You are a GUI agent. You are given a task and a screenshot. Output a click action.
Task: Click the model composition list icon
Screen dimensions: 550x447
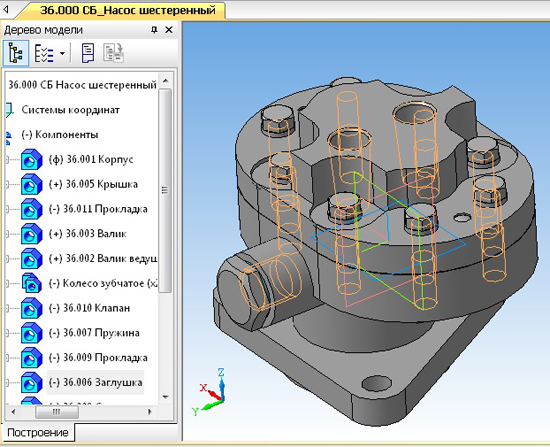(x=44, y=54)
